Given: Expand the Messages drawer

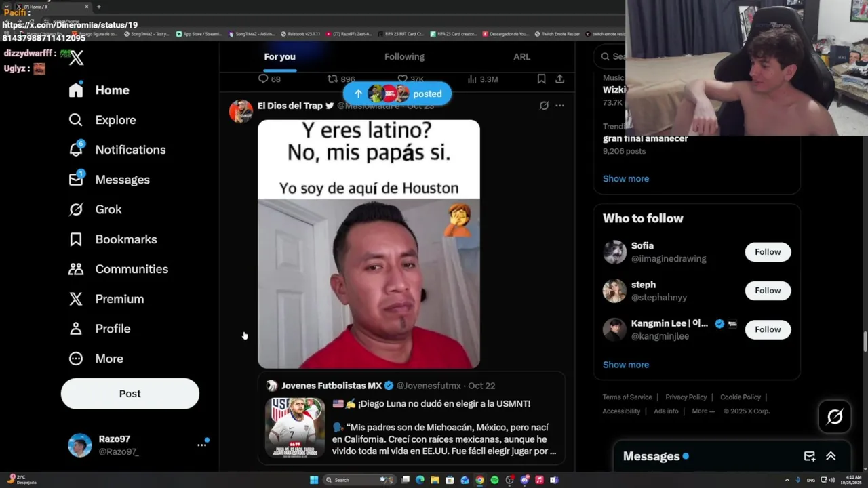Looking at the screenshot, I should pyautogui.click(x=831, y=456).
